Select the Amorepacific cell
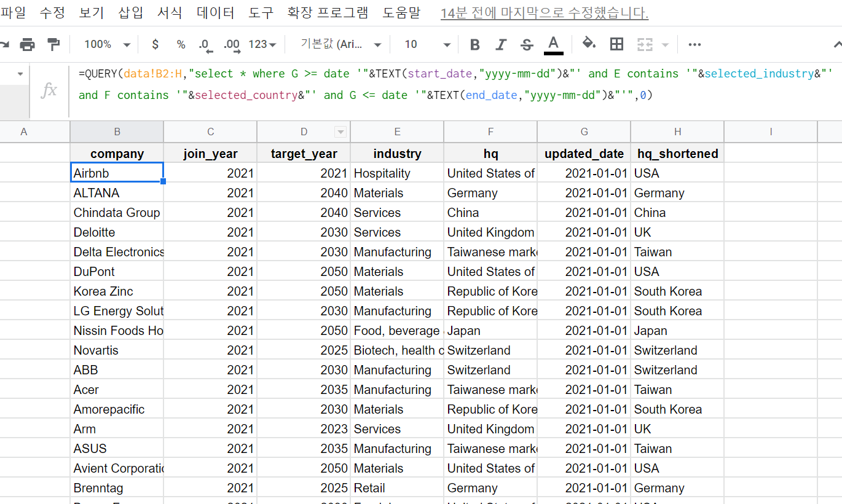This screenshot has width=842, height=504. [x=117, y=409]
